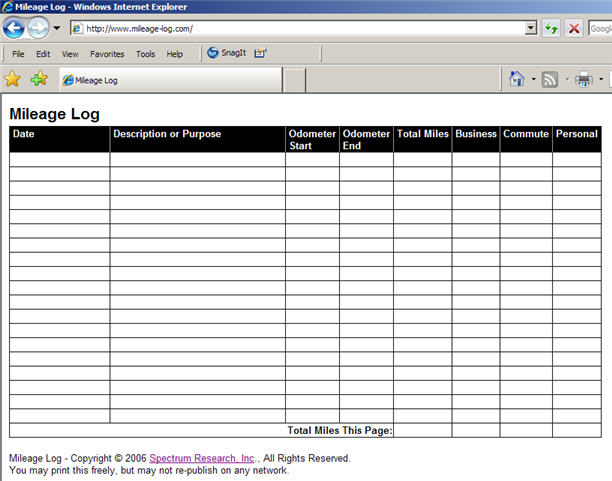This screenshot has width=612, height=481.
Task: Open the Favorites Center star icon
Action: tap(12, 79)
